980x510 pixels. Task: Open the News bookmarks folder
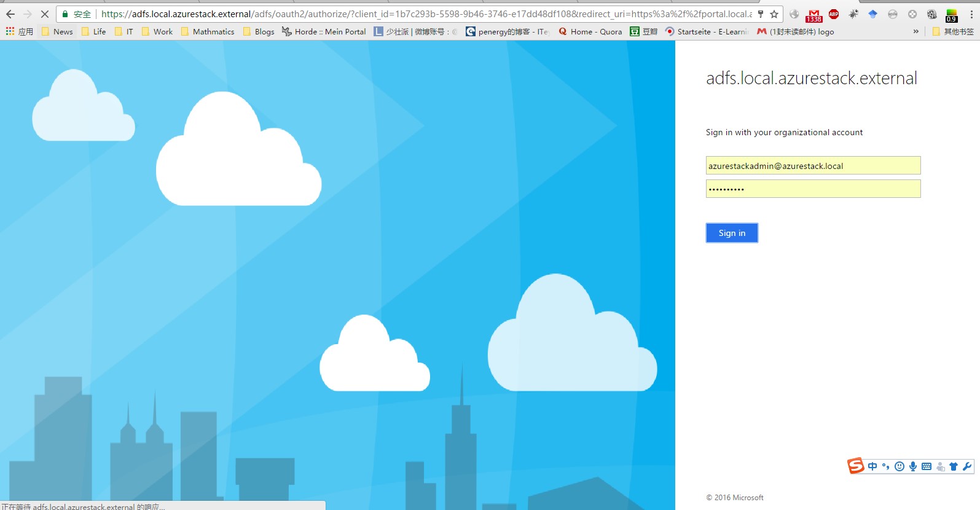(57, 31)
